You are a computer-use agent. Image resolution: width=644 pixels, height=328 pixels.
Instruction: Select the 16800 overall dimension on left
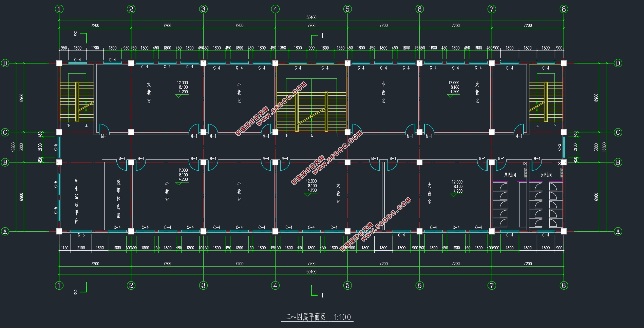coord(14,147)
